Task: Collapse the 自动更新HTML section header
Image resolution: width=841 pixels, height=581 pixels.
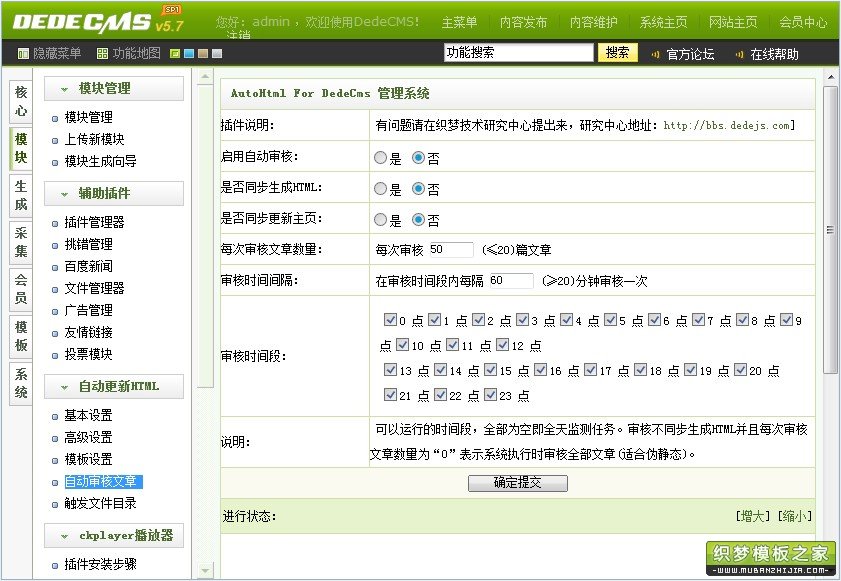Action: pos(114,387)
